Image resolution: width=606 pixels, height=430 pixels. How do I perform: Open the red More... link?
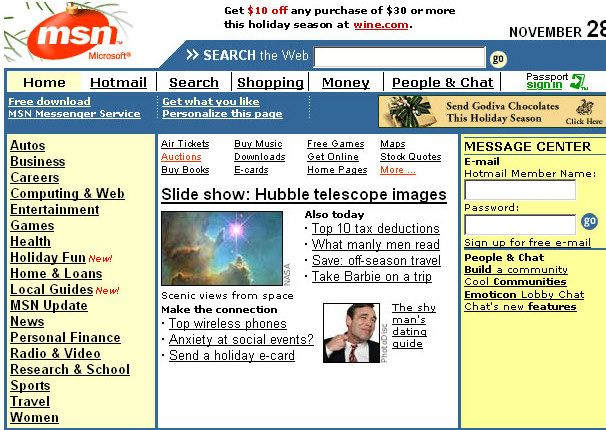pyautogui.click(x=398, y=170)
